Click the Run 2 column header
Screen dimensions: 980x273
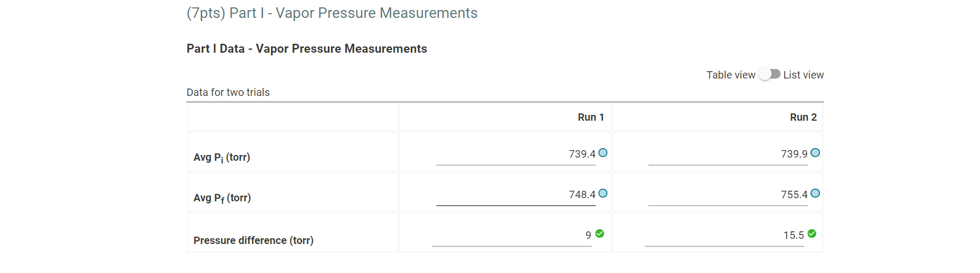coord(803,117)
